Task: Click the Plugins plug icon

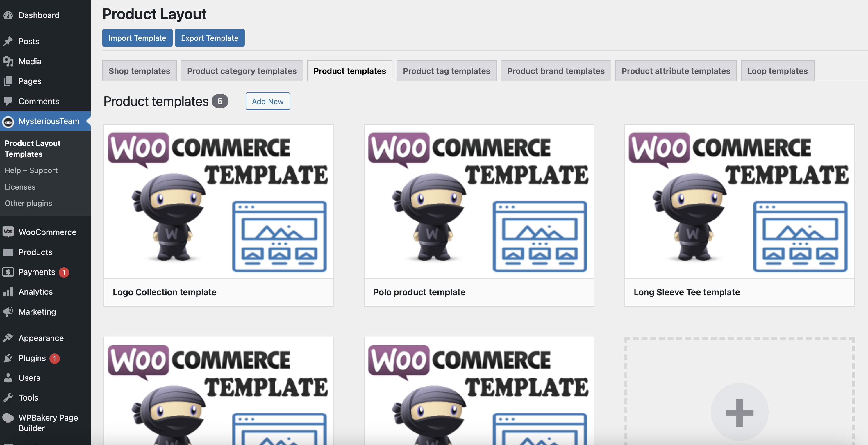Action: click(x=8, y=358)
